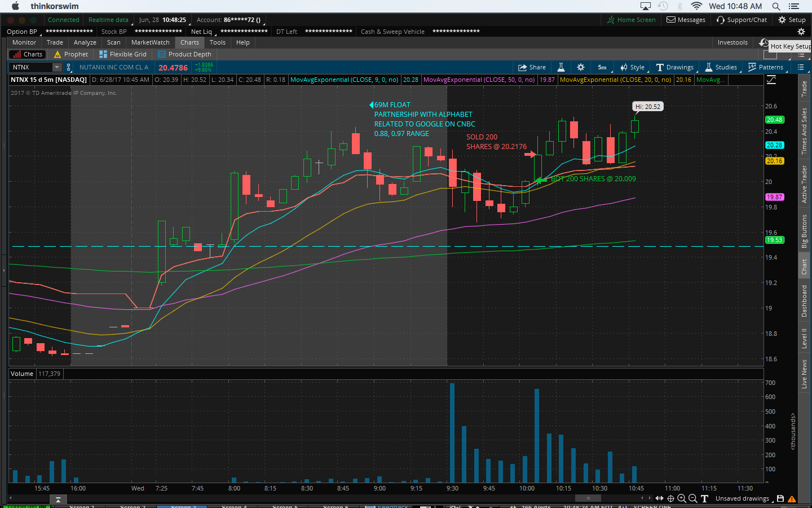Select the BOT 200 SHARES chart annotation

pos(593,179)
